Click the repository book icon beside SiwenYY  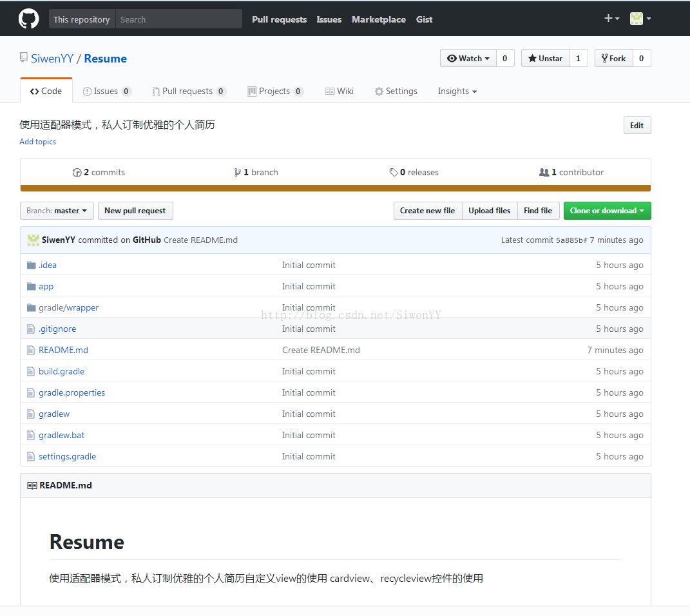pyautogui.click(x=24, y=57)
